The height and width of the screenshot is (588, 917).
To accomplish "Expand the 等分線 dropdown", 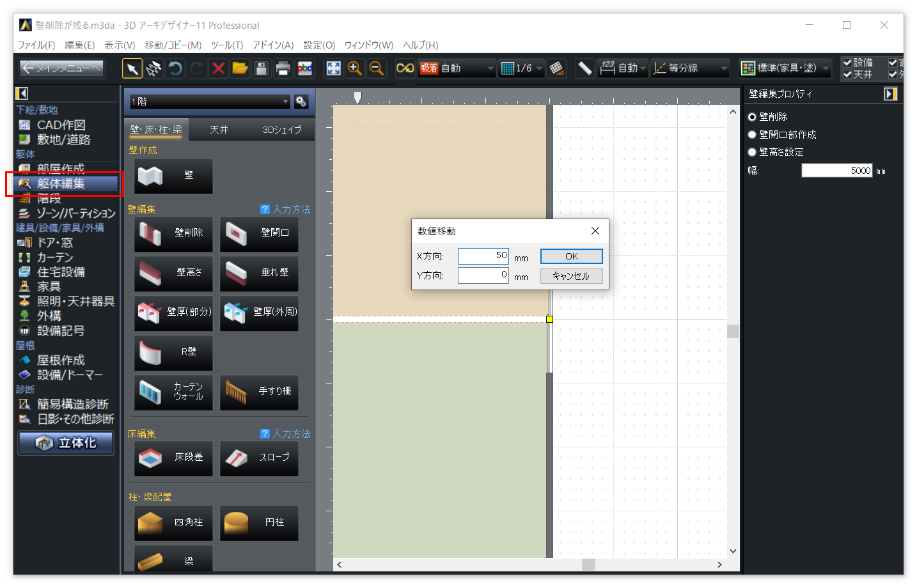I will coord(724,68).
